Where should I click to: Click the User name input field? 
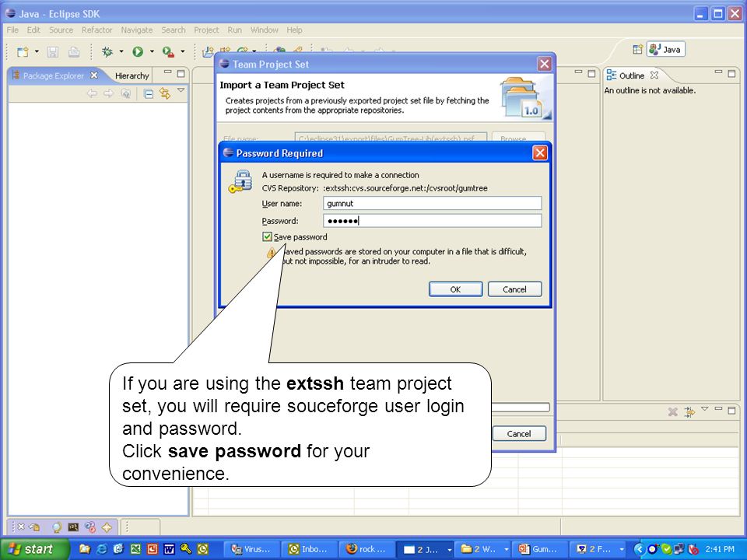tap(432, 203)
